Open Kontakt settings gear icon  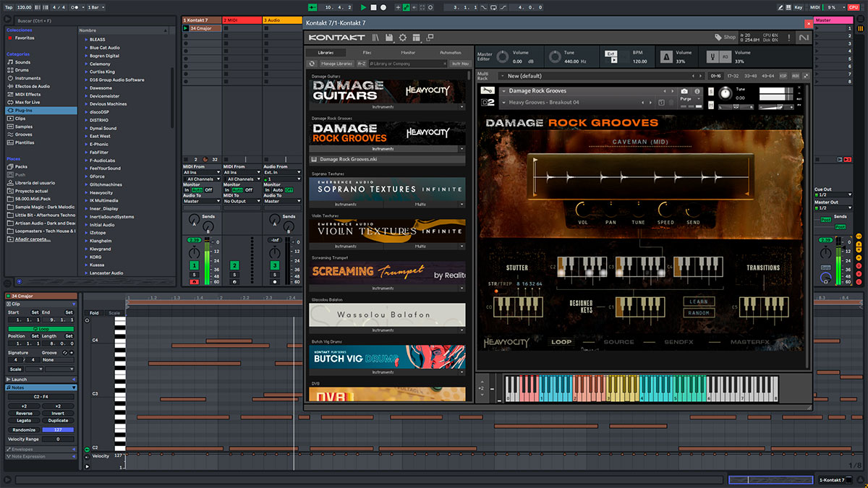pyautogui.click(x=403, y=37)
